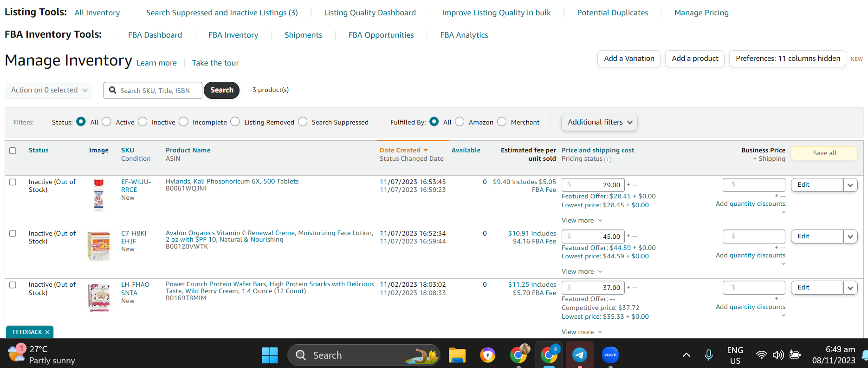
Task: Go to All Inventory listing tool
Action: tap(97, 13)
